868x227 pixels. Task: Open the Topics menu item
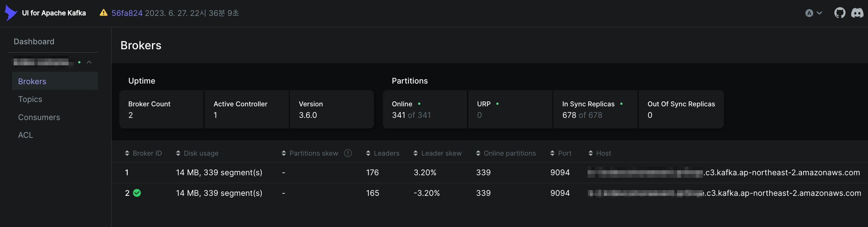[30, 99]
